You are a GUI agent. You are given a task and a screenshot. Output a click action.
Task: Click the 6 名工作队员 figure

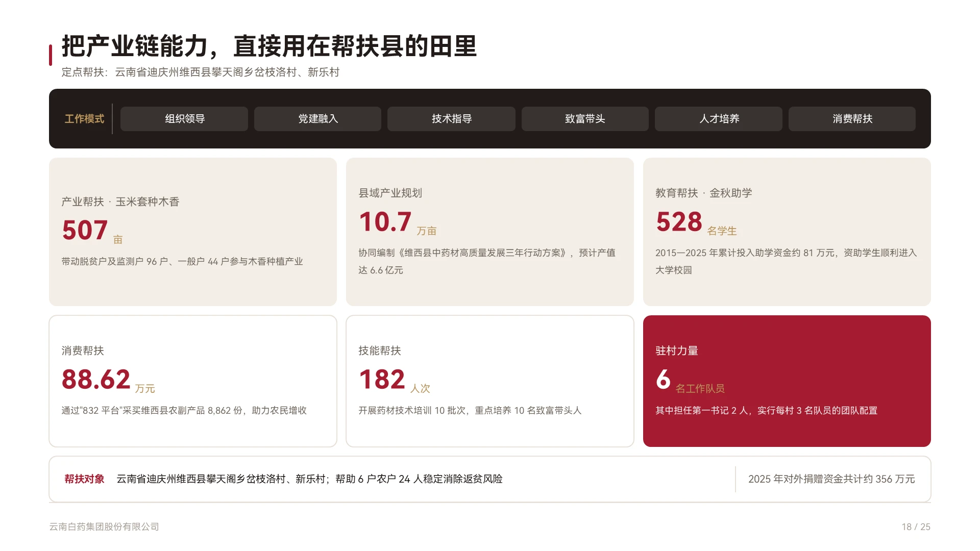(x=690, y=380)
